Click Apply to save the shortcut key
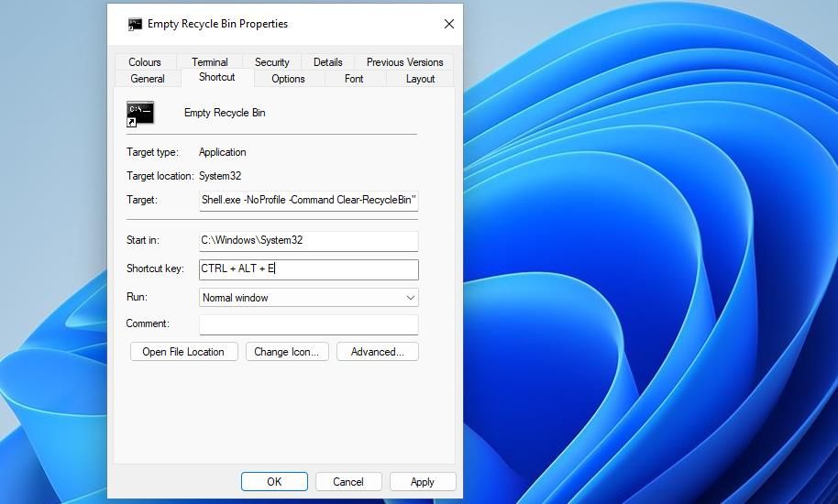 tap(422, 482)
